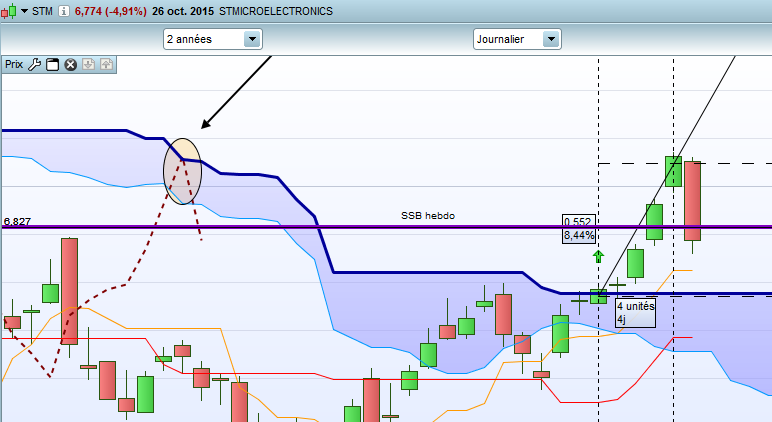Select the green up arrow marker
772x422 pixels.
point(598,256)
